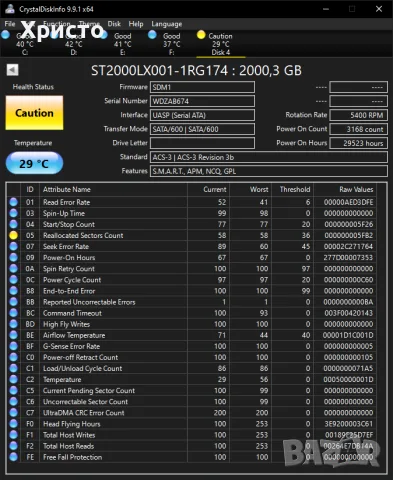Click status icon for Start/Stop Count
Screen dimensions: 393x480
click(13, 224)
